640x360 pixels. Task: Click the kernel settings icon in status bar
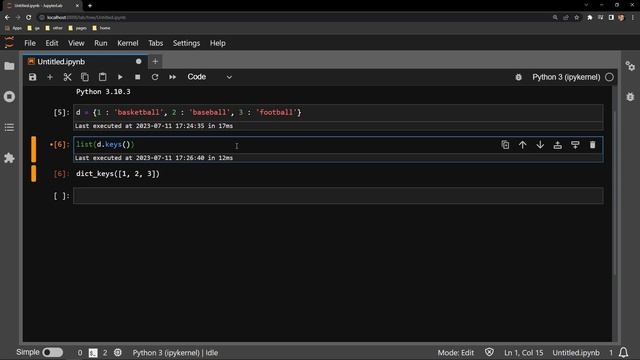coord(118,352)
